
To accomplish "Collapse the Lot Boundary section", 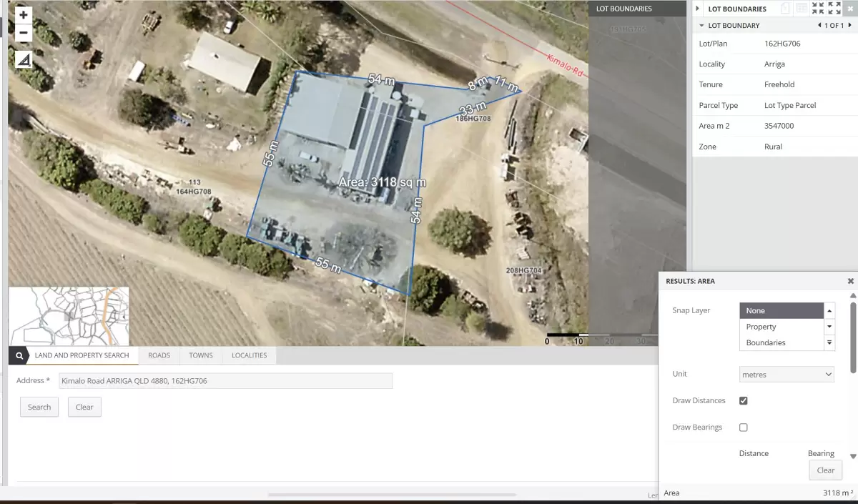I will pyautogui.click(x=701, y=25).
